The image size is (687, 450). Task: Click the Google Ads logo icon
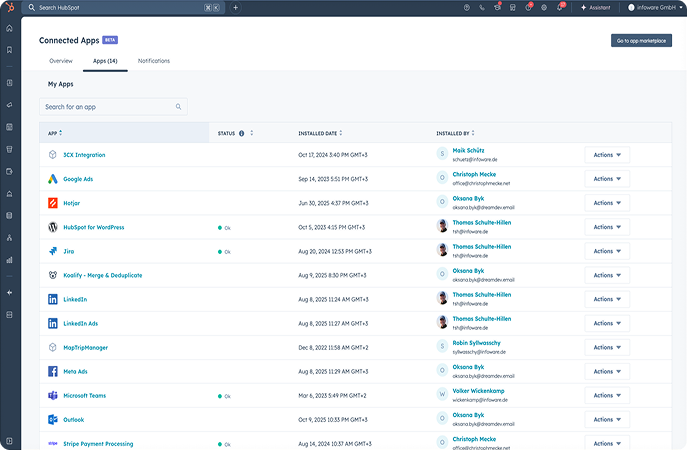coord(53,179)
